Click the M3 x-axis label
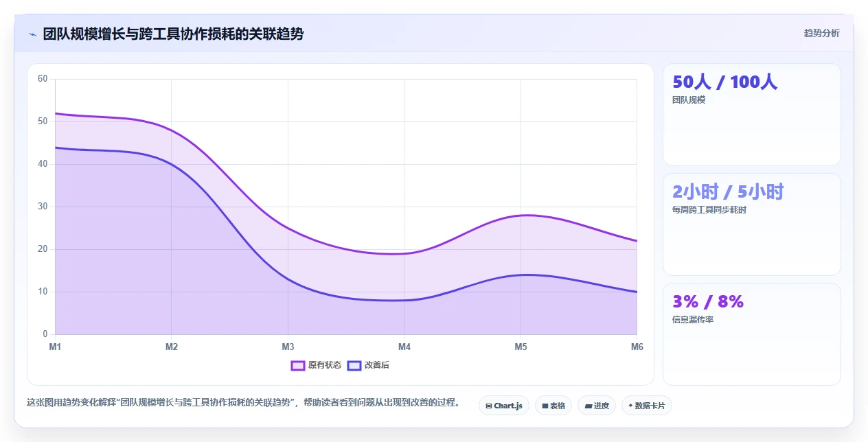Image resolution: width=868 pixels, height=442 pixels. pyautogui.click(x=288, y=347)
